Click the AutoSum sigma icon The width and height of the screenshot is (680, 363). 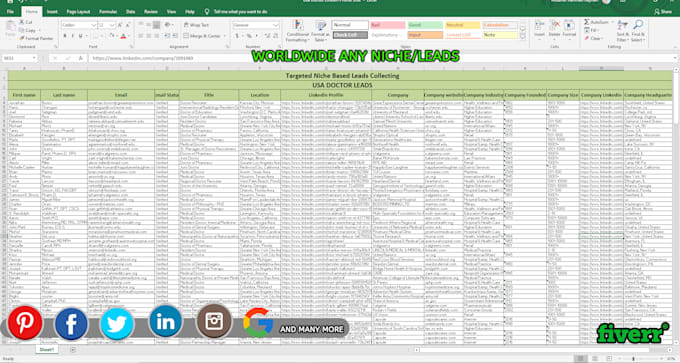point(587,22)
